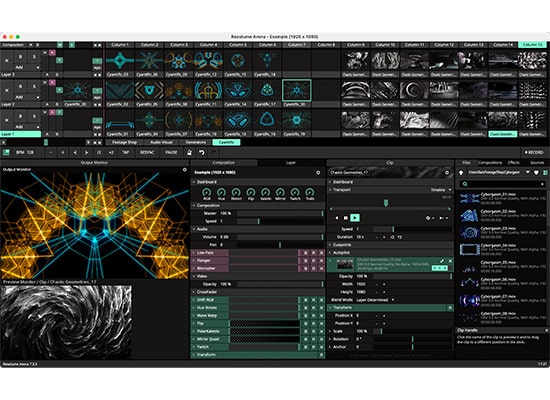Image resolution: width=550 pixels, height=400 pixels.
Task: Remove the Twitch effect with X
Action: pyautogui.click(x=321, y=347)
